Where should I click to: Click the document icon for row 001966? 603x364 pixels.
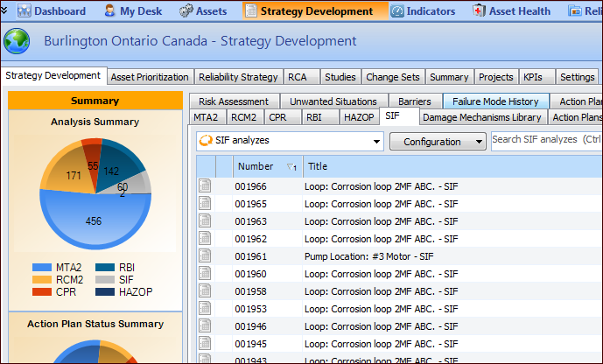point(205,186)
